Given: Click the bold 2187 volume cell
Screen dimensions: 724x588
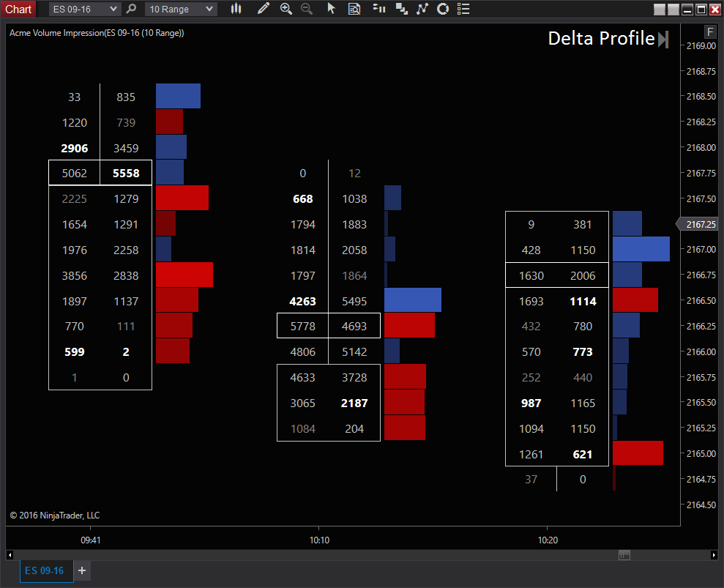Looking at the screenshot, I should 354,403.
